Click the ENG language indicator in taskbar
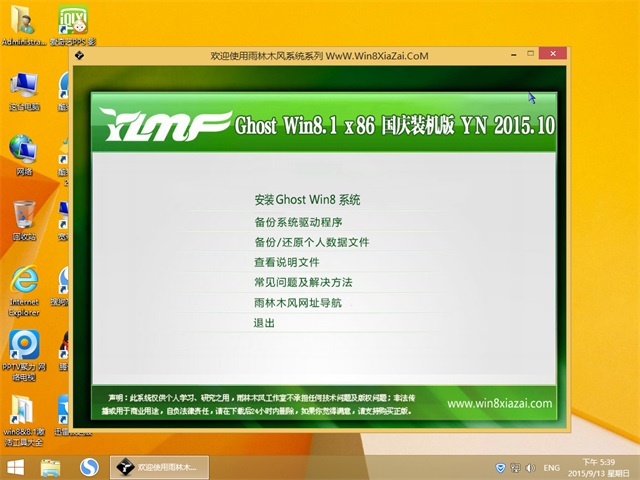 point(551,467)
